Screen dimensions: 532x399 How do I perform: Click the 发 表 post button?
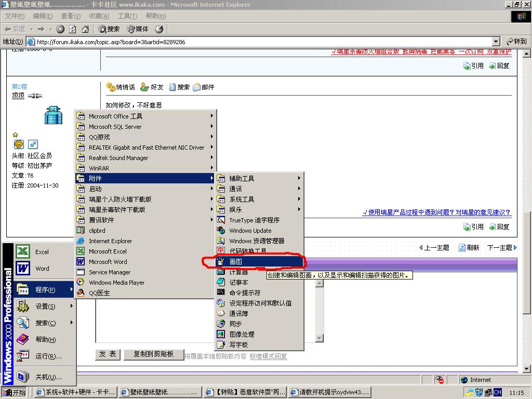click(108, 354)
